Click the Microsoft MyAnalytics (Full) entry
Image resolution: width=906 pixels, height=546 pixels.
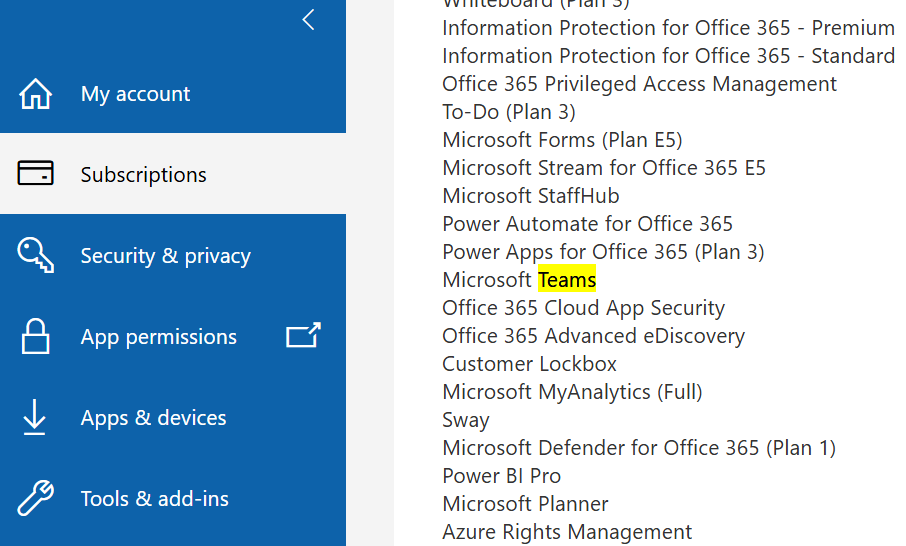[572, 392]
